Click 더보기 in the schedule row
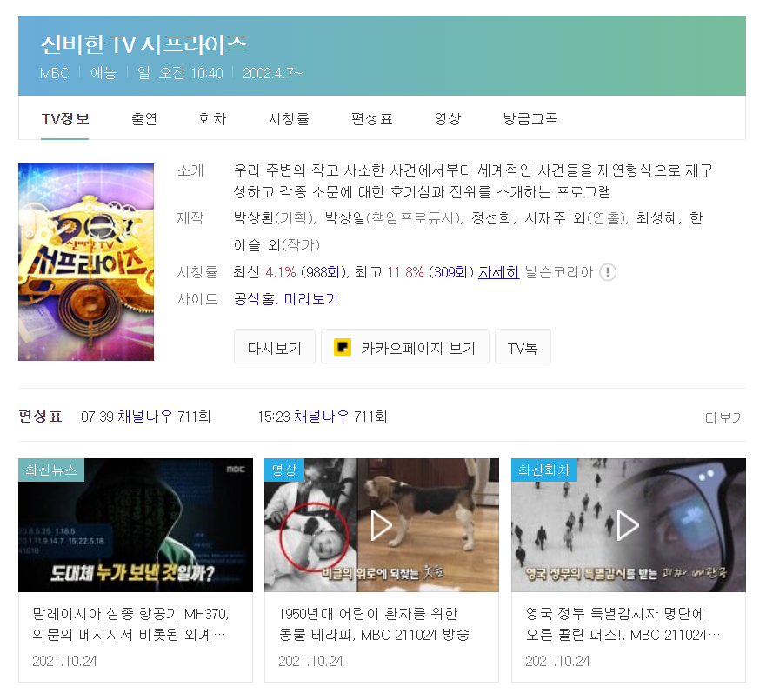The height and width of the screenshot is (700, 766). pyautogui.click(x=724, y=418)
